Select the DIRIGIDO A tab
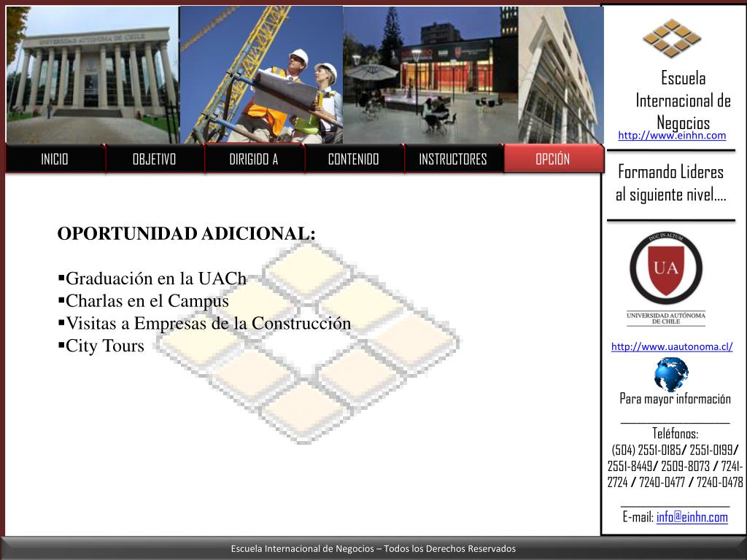 [x=254, y=158]
